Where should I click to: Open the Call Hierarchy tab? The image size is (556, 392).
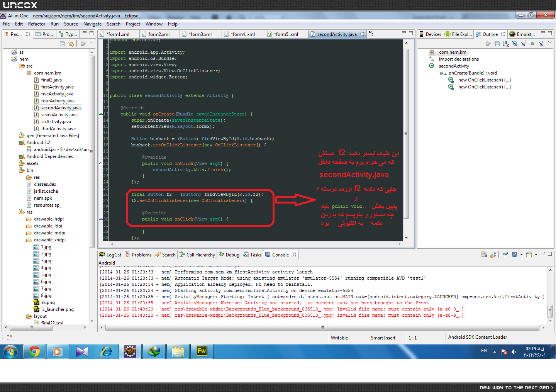(197, 255)
